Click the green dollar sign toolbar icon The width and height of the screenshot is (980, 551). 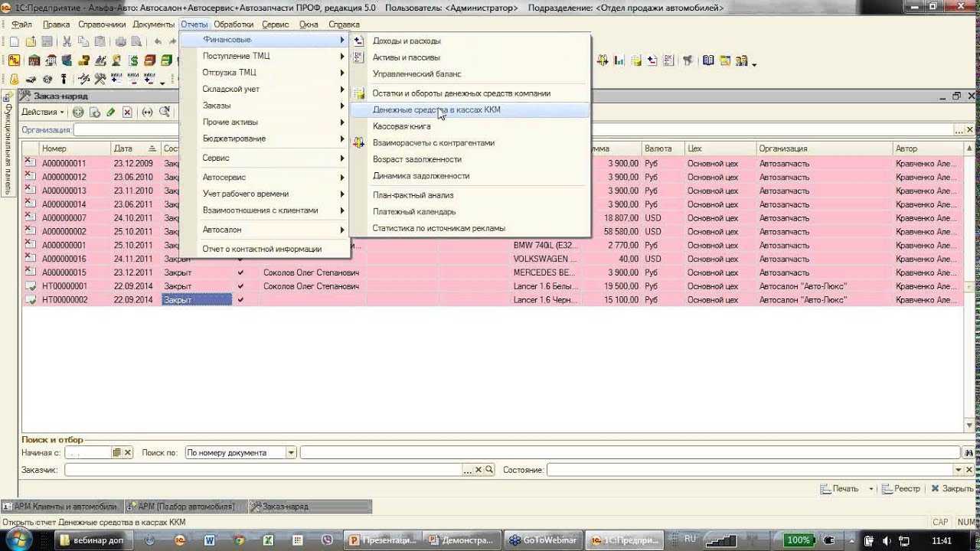tap(134, 60)
